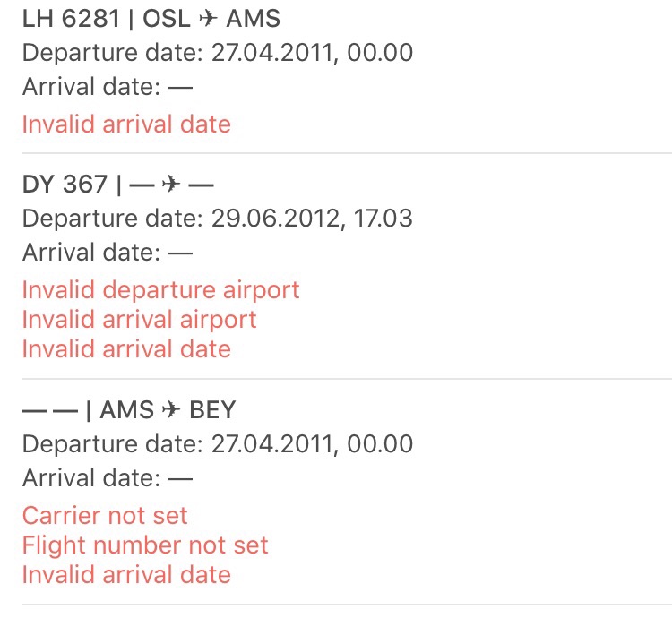Image resolution: width=672 pixels, height=618 pixels.
Task: Click the airplane icon between OSL and AMS
Action: [208, 19]
